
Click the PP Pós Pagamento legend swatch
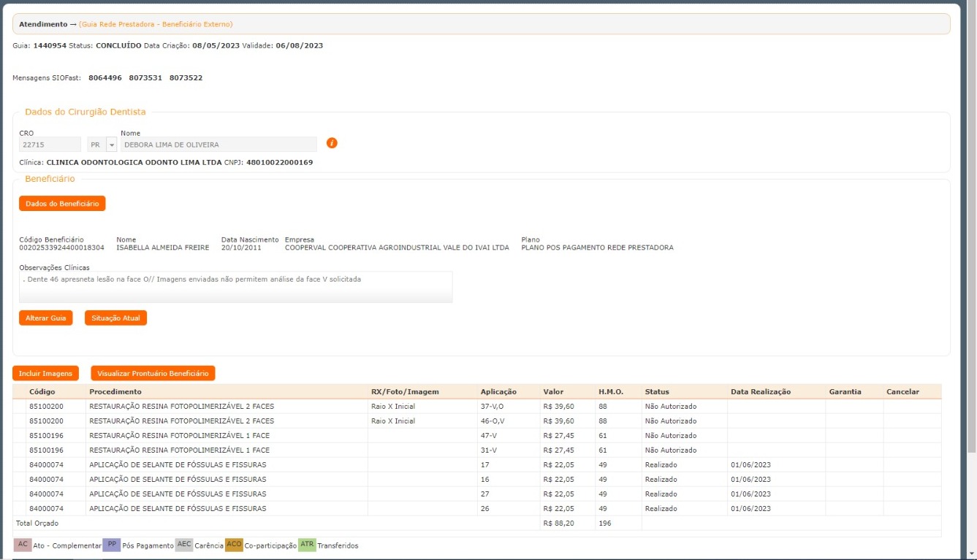[x=111, y=545]
